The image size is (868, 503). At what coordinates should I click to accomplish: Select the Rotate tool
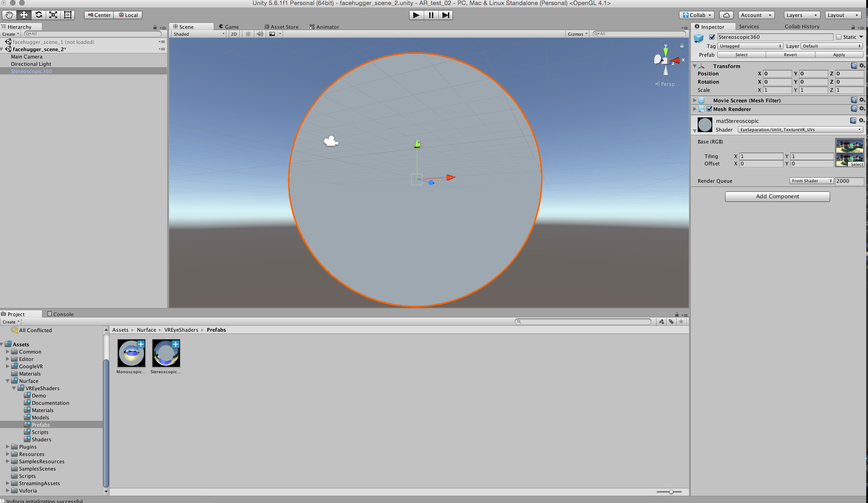[38, 15]
